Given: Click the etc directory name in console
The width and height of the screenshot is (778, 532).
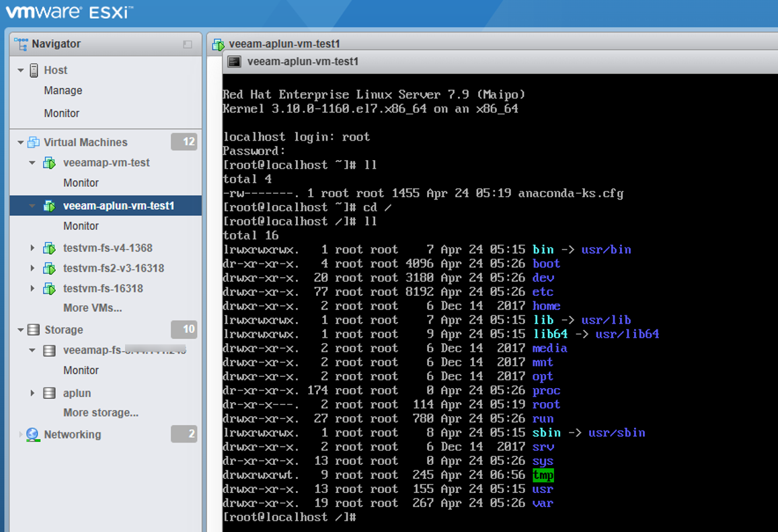Looking at the screenshot, I should point(543,292).
